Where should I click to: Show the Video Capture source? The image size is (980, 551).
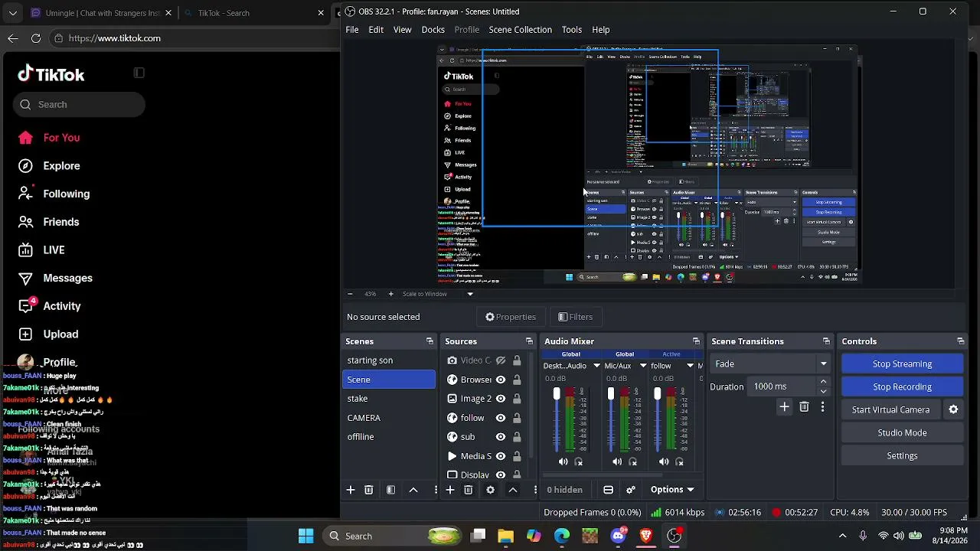501,360
